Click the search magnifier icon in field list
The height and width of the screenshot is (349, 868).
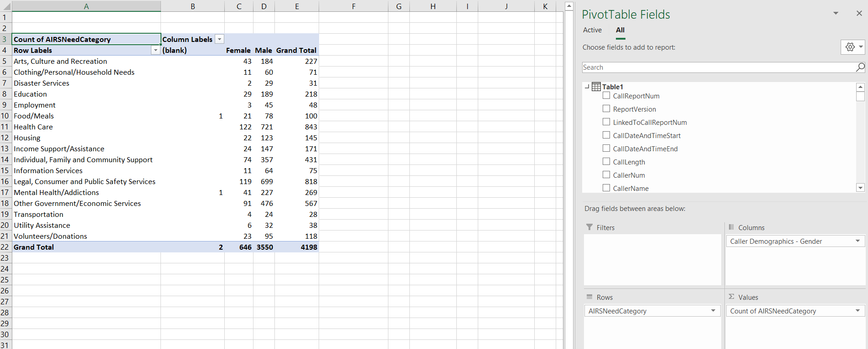860,67
